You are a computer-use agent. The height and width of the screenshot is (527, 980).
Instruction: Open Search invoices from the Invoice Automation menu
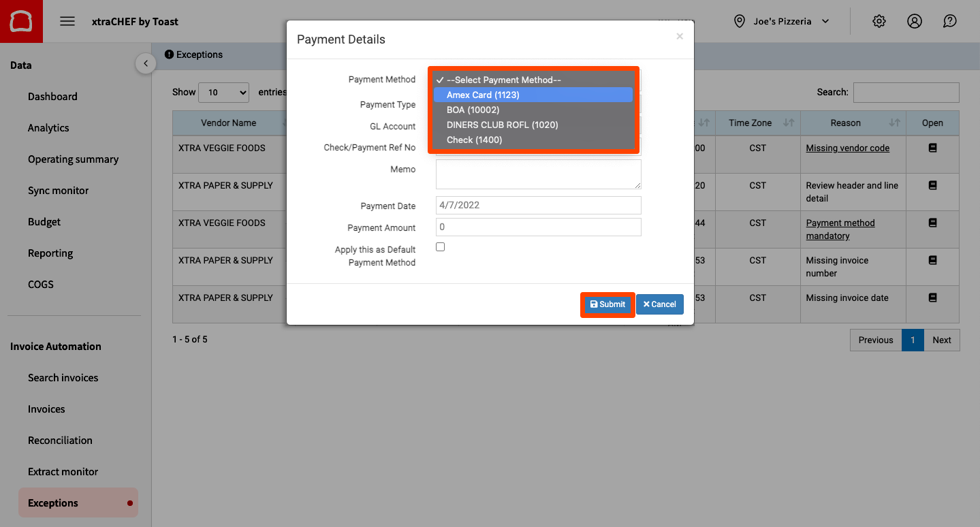pyautogui.click(x=65, y=377)
